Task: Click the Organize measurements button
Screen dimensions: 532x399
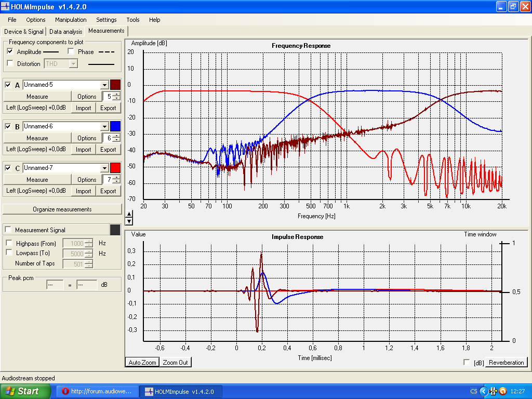Action: 62,209
